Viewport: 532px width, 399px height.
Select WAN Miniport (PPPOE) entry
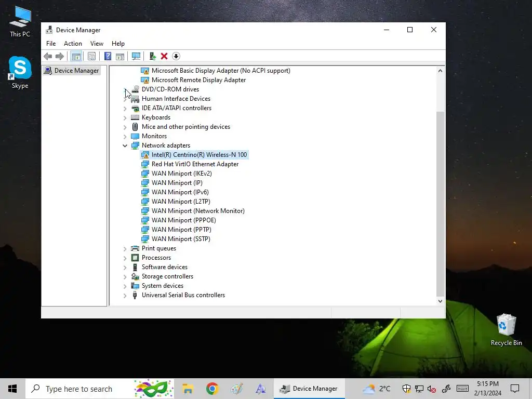(183, 220)
